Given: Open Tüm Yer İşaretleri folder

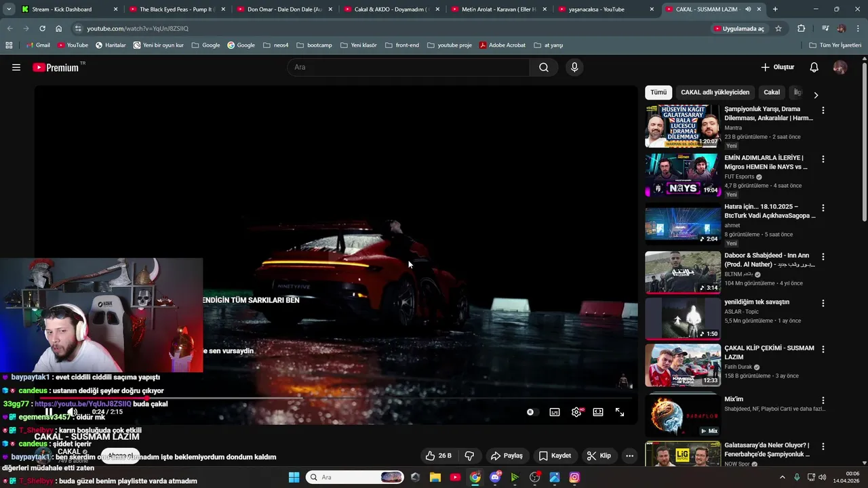Looking at the screenshot, I should point(835,45).
